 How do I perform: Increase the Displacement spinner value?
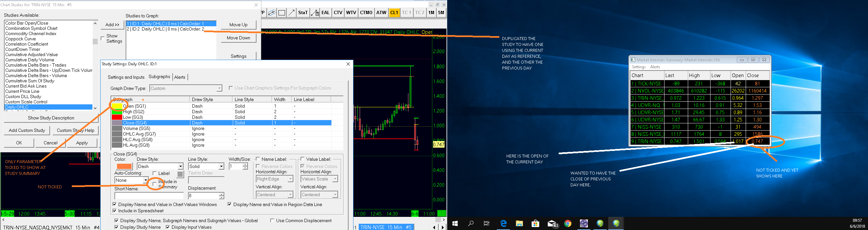(221, 194)
